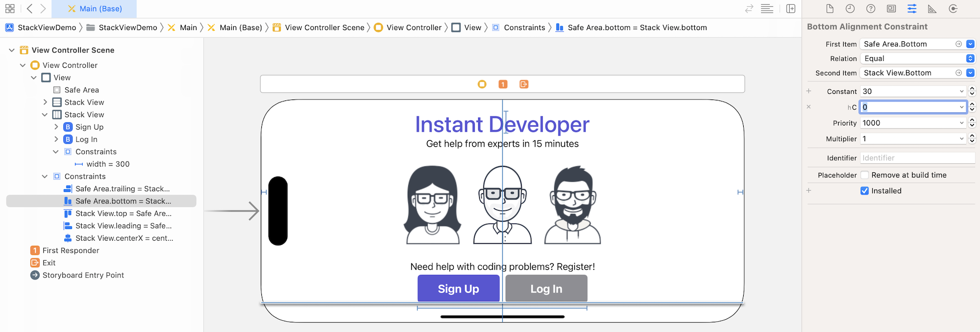The image size is (980, 332).
Task: Click the Add Editor on Right icon
Action: [x=791, y=9]
